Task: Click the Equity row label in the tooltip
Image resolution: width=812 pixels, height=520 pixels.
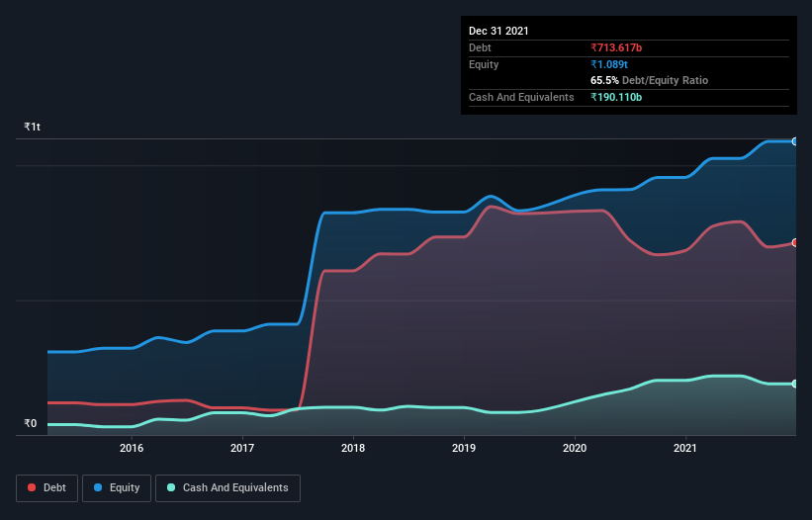Action: 484,64
